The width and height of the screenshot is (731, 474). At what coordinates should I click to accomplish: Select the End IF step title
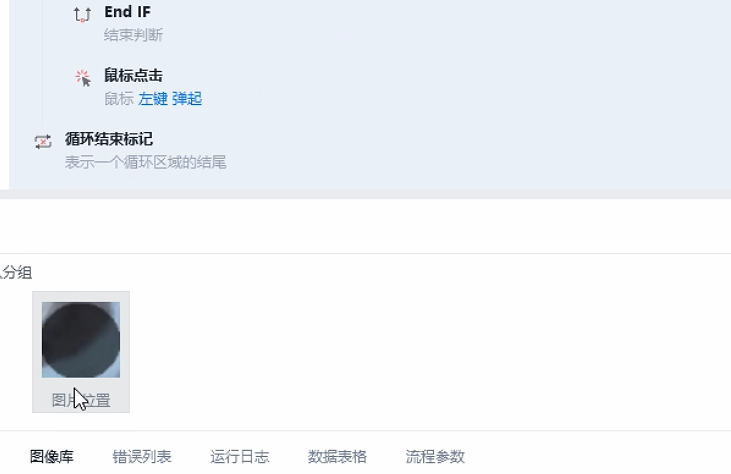(x=127, y=12)
